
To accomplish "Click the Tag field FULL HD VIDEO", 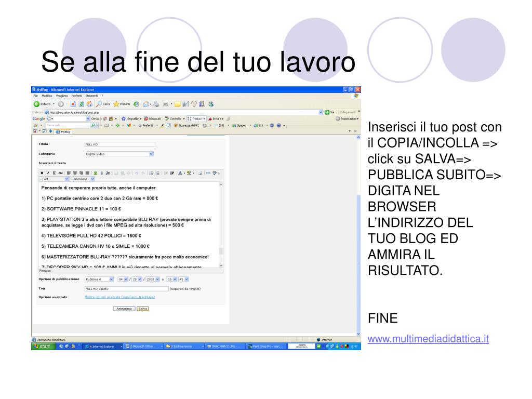I will 127,289.
